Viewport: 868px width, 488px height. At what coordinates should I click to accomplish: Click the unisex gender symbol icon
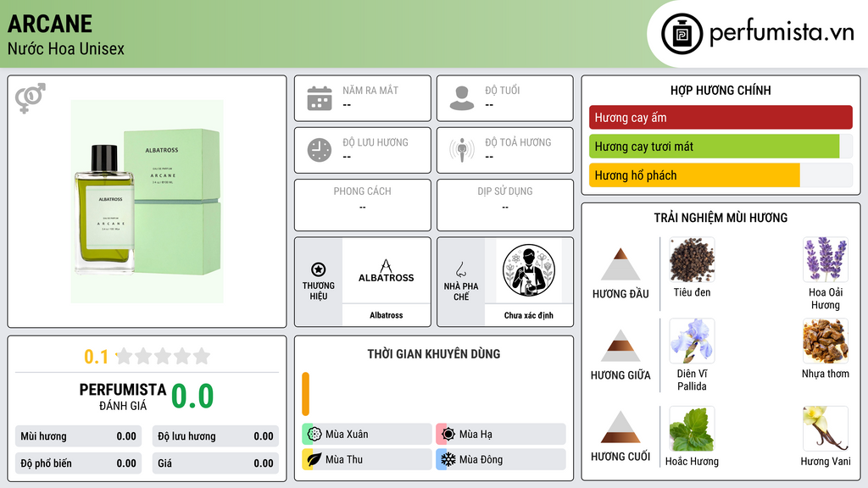pos(31,98)
